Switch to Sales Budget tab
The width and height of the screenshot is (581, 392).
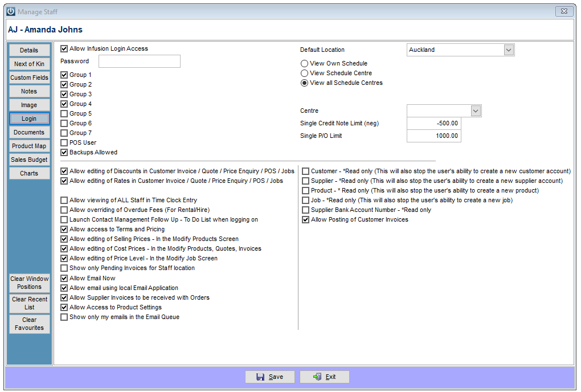click(29, 160)
